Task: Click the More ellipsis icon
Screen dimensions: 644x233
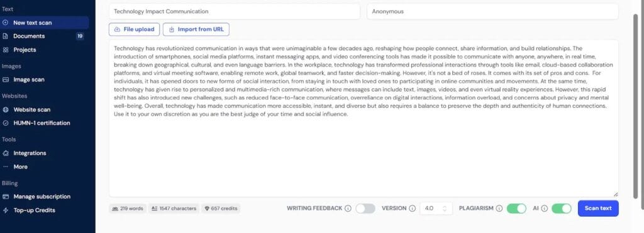Action: coord(5,166)
